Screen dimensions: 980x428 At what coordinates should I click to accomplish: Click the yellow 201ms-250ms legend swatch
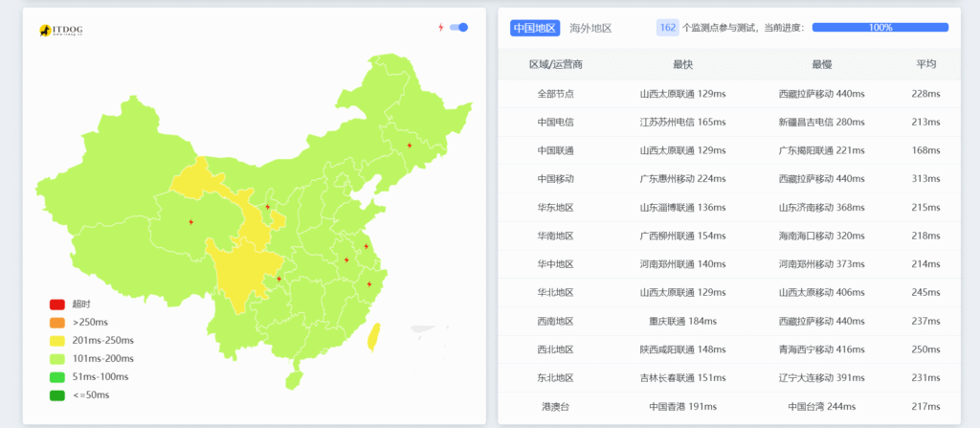(x=57, y=341)
